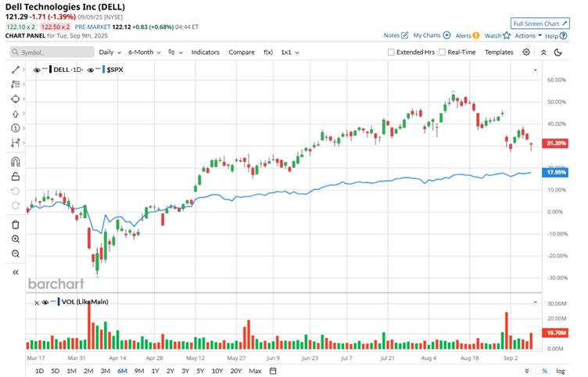
Task: Open the numbered annotation tool
Action: point(16,128)
